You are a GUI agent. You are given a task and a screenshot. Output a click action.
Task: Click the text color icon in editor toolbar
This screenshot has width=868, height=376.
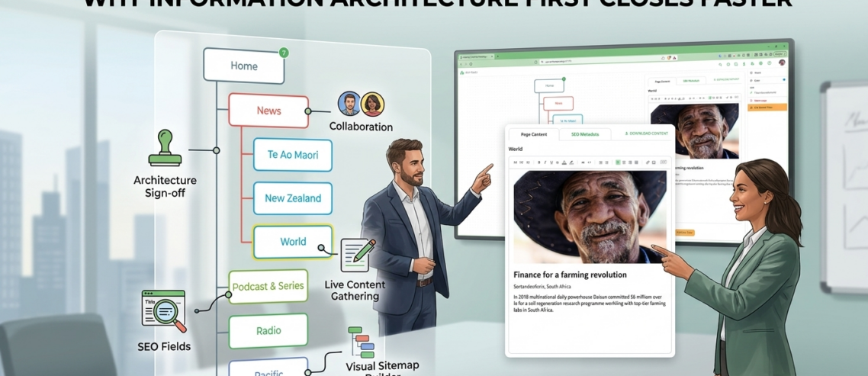[x=564, y=162]
